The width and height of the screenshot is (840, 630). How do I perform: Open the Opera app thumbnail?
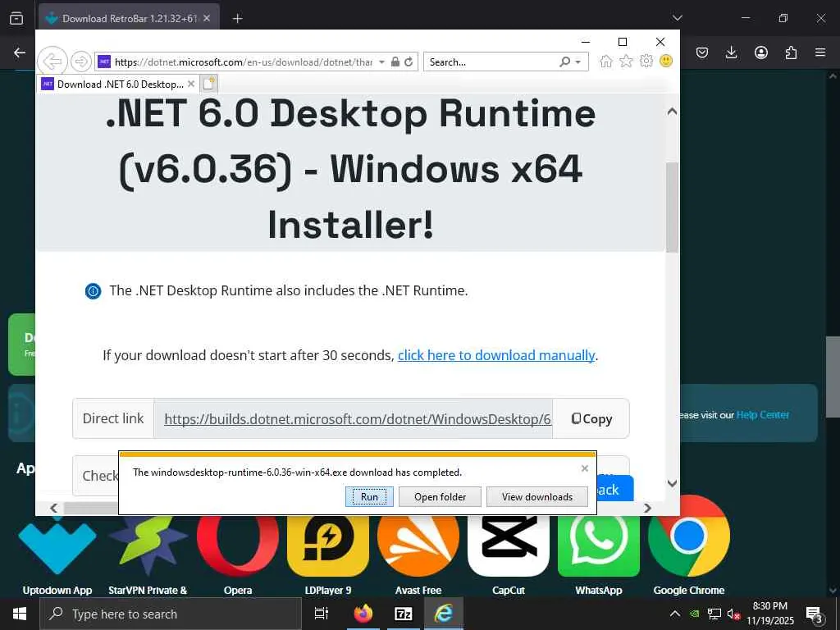coord(238,546)
